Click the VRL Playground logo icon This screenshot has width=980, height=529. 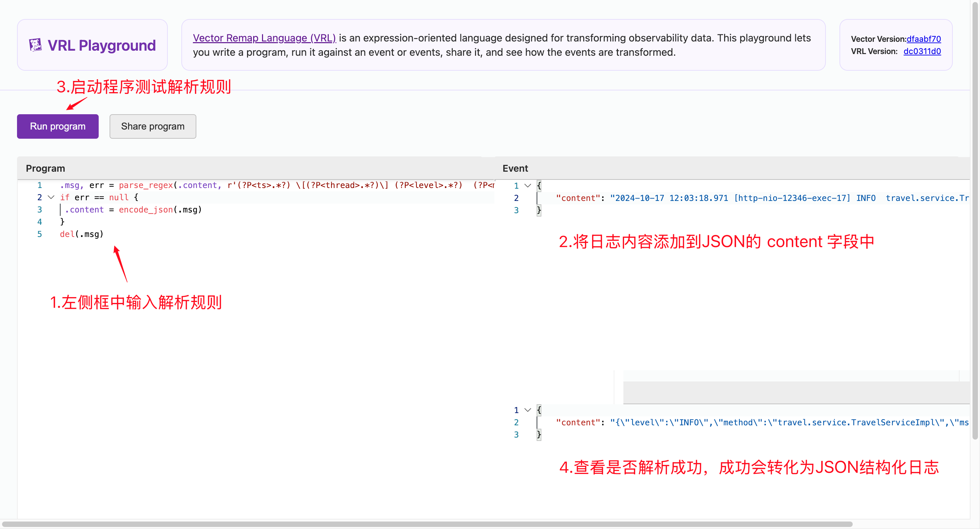click(x=35, y=45)
